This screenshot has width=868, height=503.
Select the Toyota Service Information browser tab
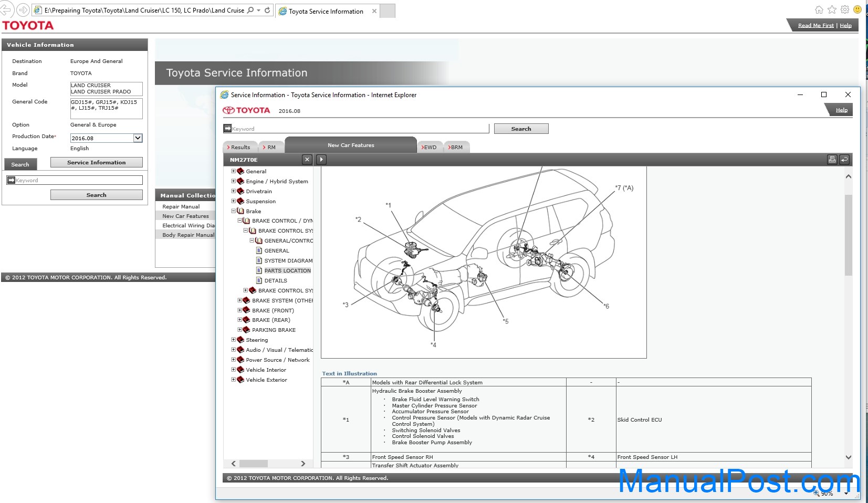327,11
